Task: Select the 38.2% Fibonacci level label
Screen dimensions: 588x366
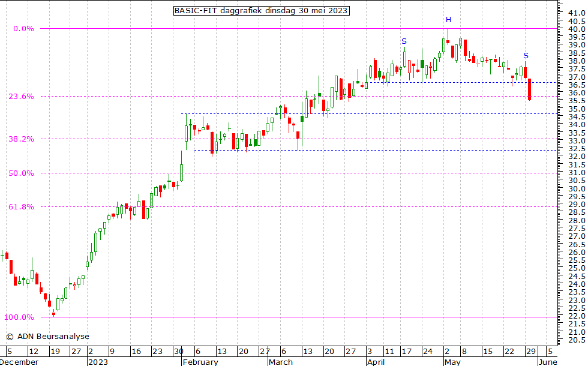Action: 21,139
